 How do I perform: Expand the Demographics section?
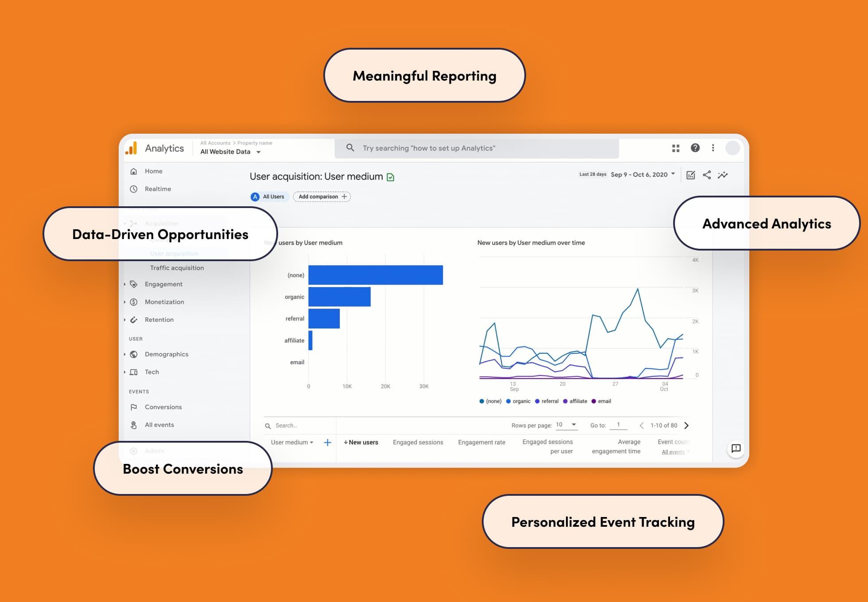coord(128,354)
